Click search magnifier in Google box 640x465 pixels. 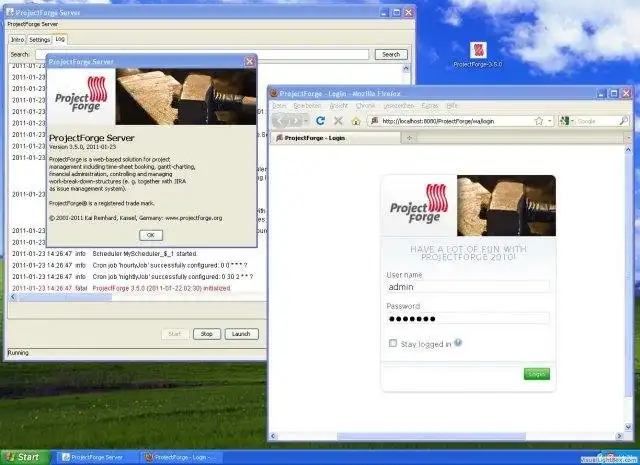[624, 121]
